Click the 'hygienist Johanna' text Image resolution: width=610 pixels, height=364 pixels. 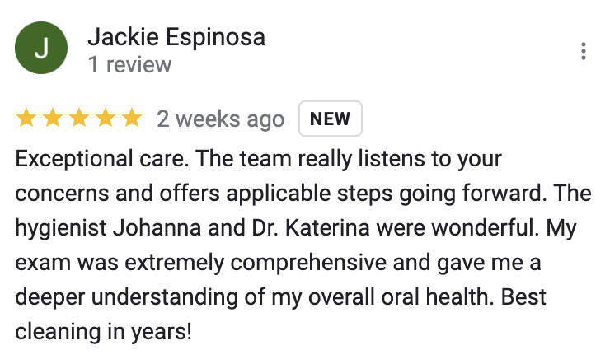108,228
